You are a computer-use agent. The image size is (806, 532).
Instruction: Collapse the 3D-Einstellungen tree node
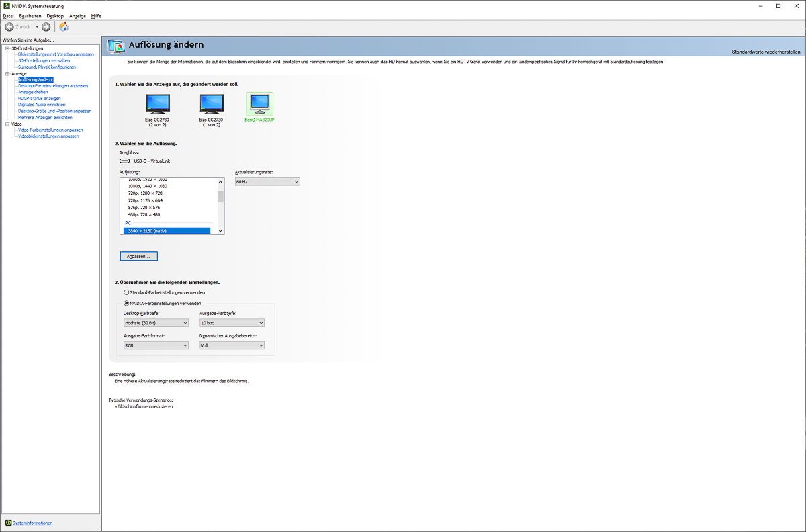coord(6,48)
